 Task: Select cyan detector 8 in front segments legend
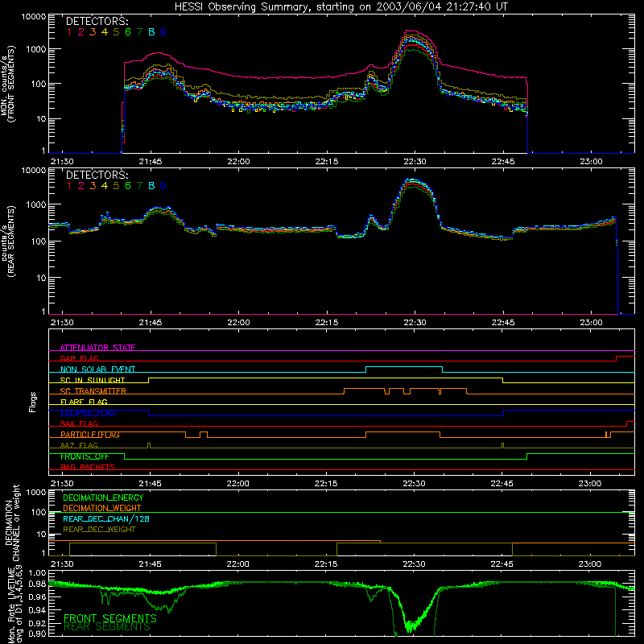pyautogui.click(x=151, y=32)
